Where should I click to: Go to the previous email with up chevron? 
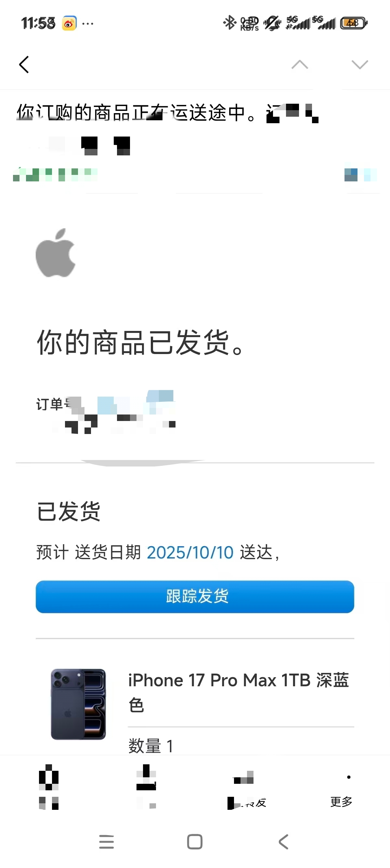(x=300, y=64)
